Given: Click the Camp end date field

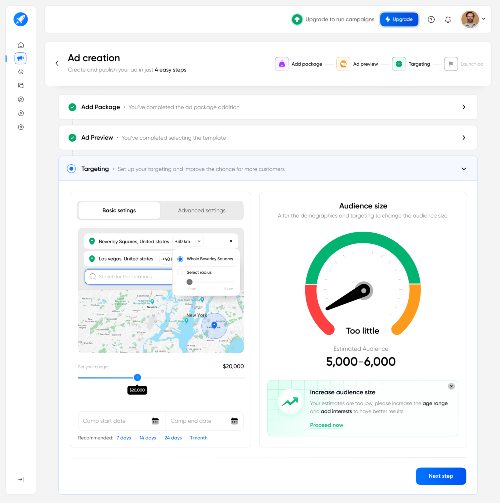Looking at the screenshot, I should [204, 421].
